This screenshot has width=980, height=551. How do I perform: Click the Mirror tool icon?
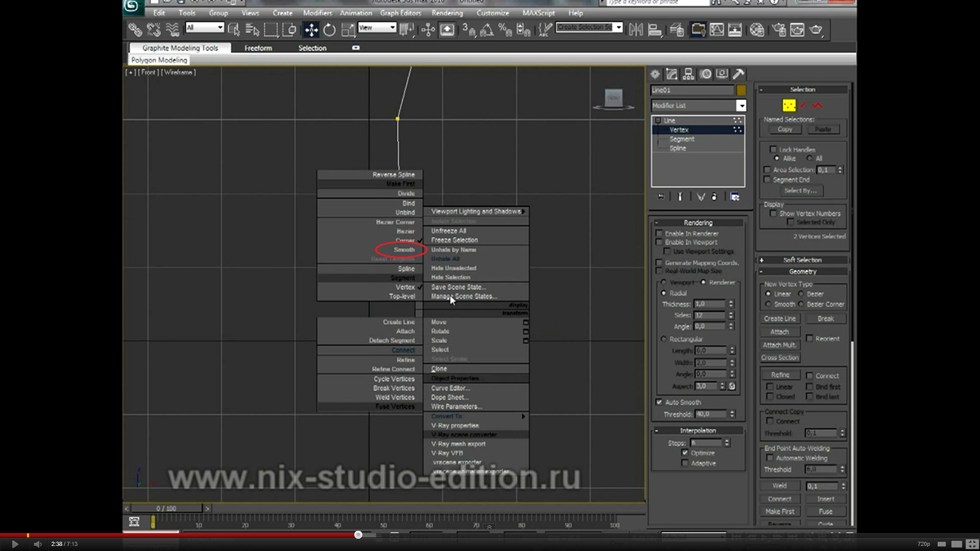pos(636,30)
